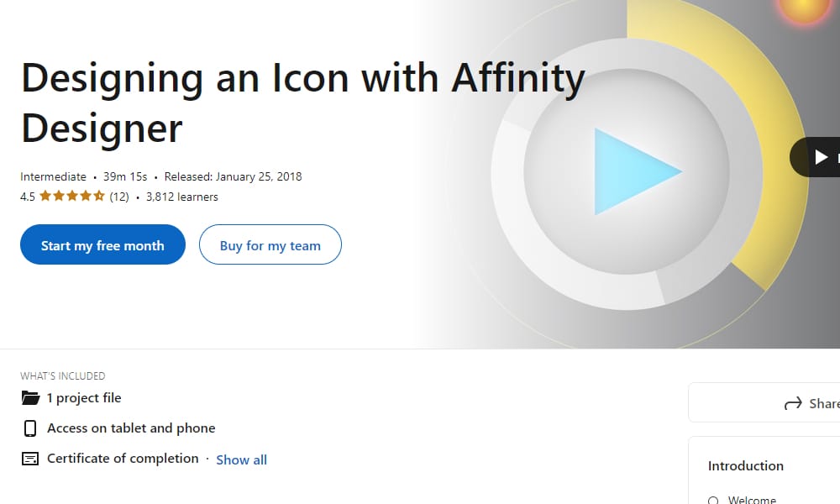Click the Share arrow icon
The height and width of the screenshot is (504, 840).
[x=793, y=403]
